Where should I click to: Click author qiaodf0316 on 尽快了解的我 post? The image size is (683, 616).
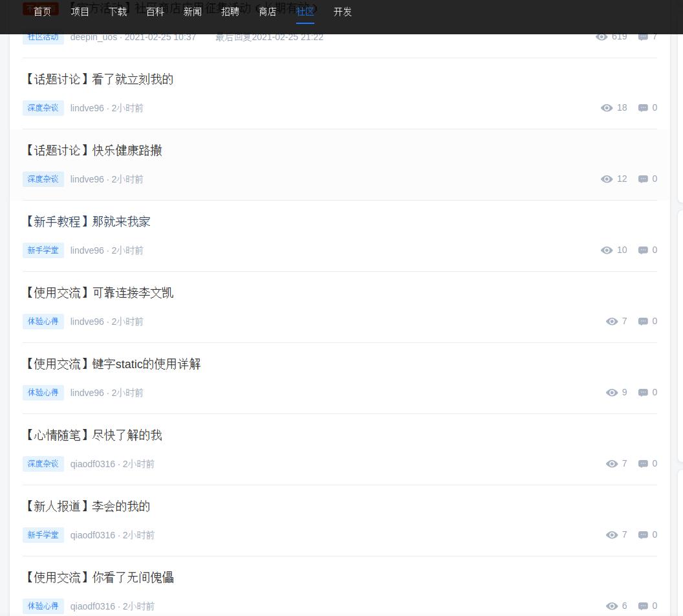[92, 464]
